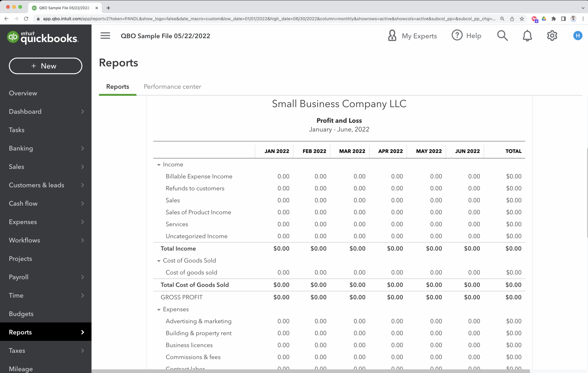Switch to the Performance center tab
The image size is (588, 373).
[172, 86]
